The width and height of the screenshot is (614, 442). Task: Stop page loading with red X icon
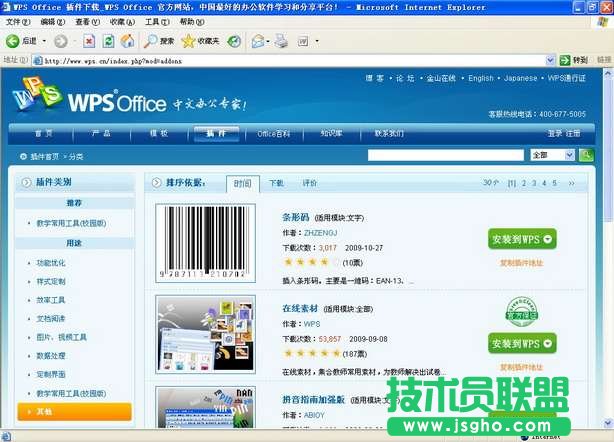[89, 41]
